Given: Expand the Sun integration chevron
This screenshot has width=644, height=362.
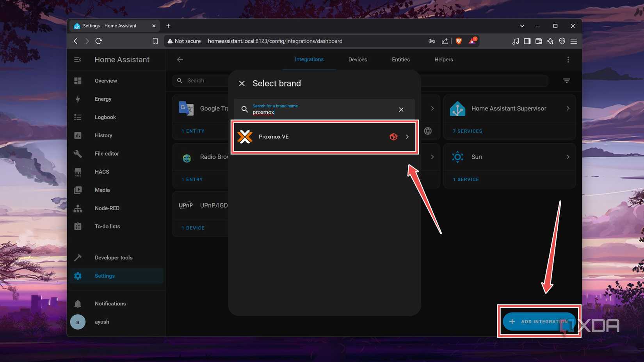Looking at the screenshot, I should pyautogui.click(x=568, y=157).
